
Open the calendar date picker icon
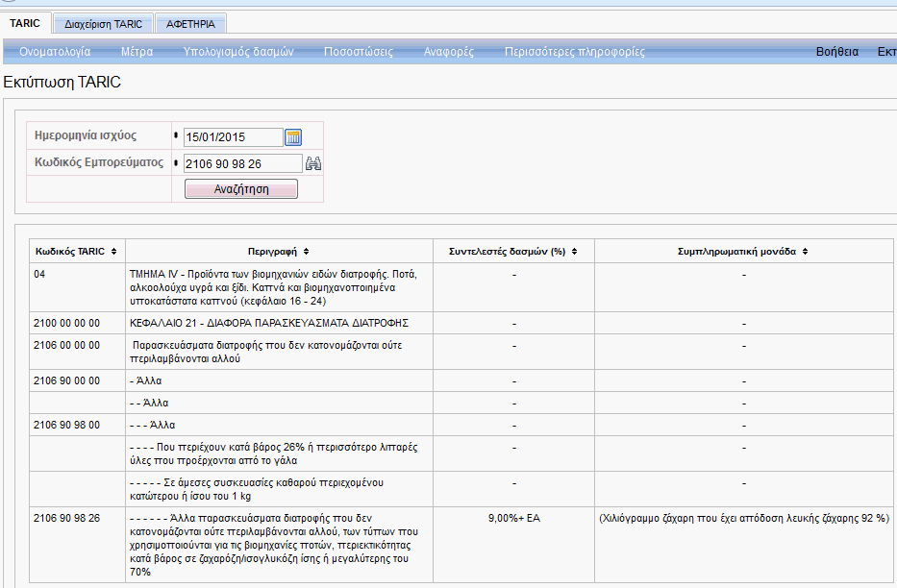click(x=293, y=137)
